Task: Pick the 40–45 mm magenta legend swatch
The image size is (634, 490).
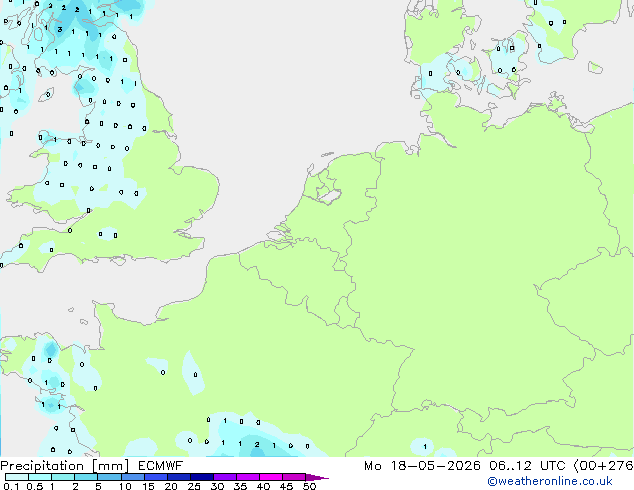Action: point(271,477)
